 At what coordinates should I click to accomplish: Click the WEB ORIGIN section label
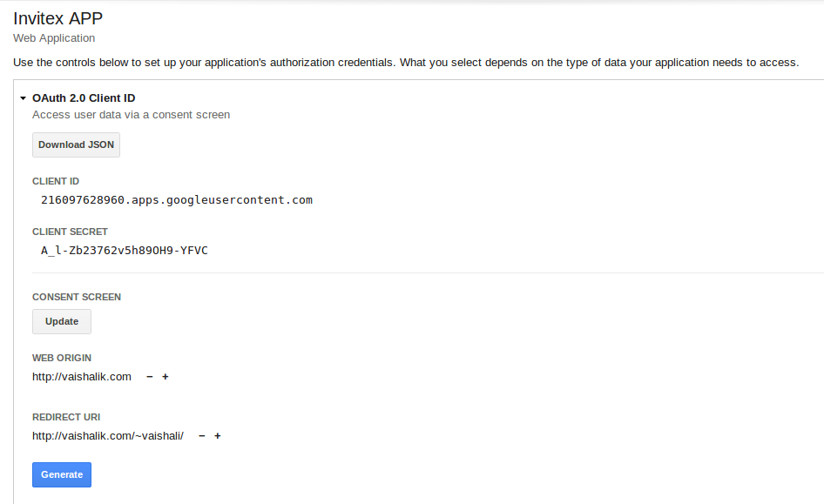click(62, 357)
